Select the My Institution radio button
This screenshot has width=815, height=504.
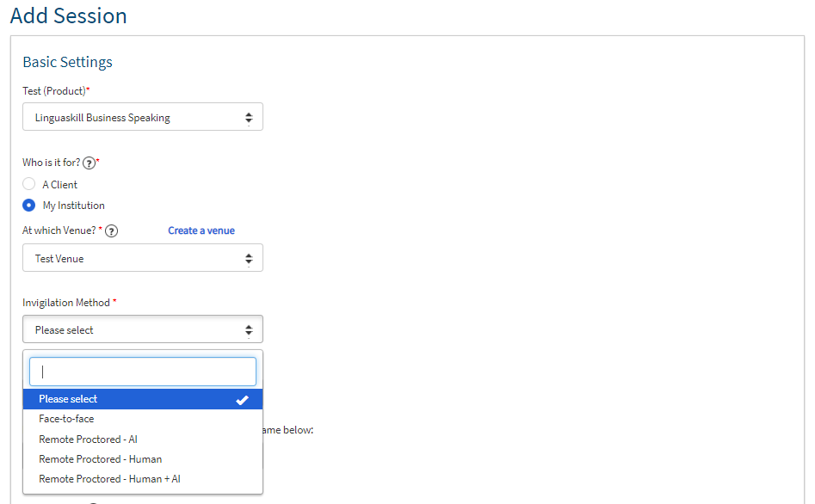click(x=29, y=206)
